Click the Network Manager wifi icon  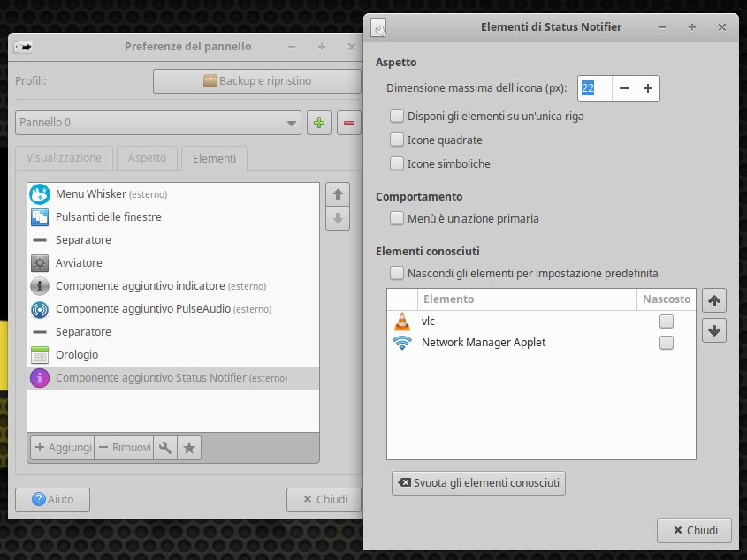coord(402,343)
